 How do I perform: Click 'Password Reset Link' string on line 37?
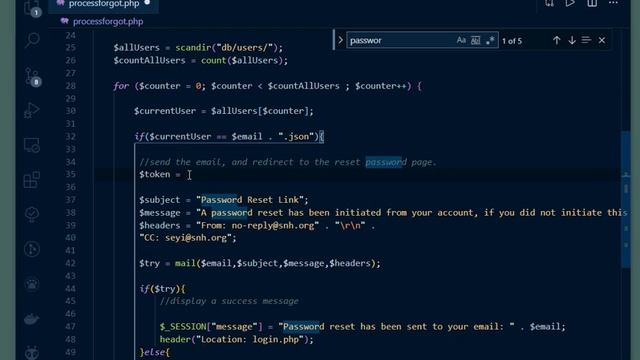tap(250, 200)
